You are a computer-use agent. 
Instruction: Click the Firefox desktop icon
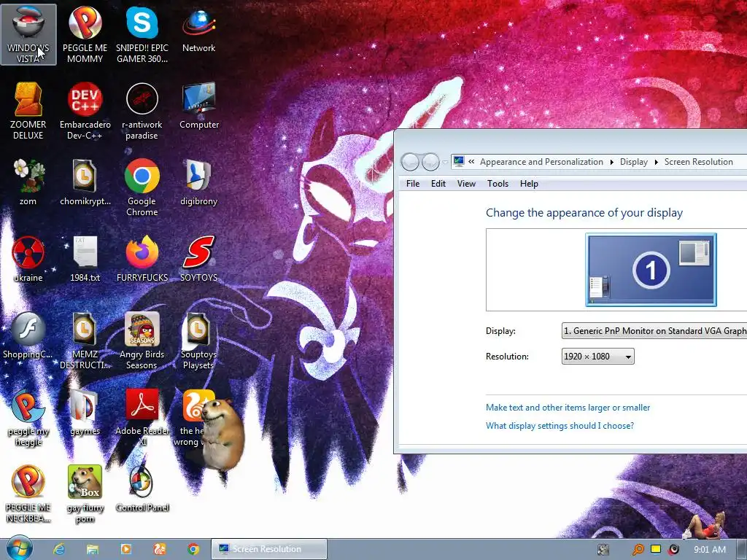(142, 259)
